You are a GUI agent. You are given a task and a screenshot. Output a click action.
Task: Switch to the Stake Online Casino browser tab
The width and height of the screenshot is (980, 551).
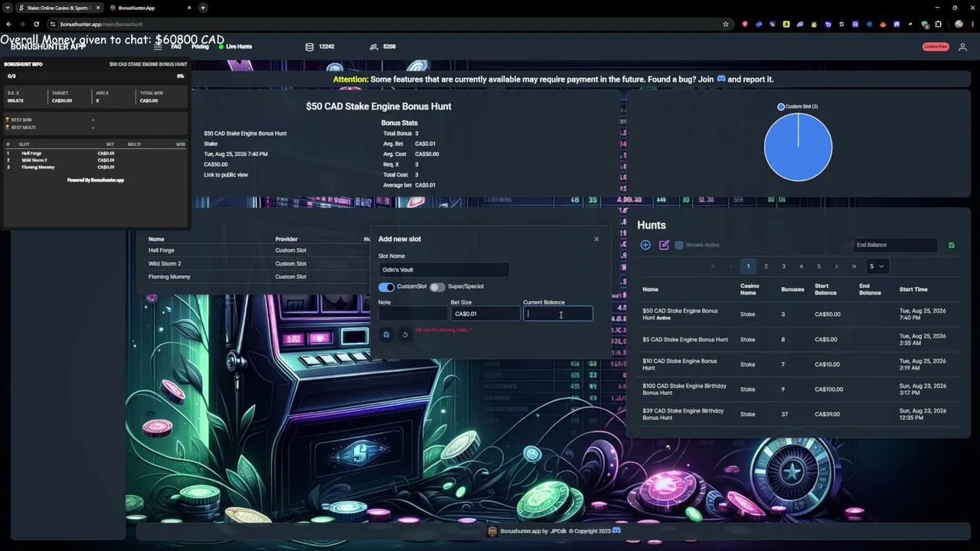coord(59,8)
